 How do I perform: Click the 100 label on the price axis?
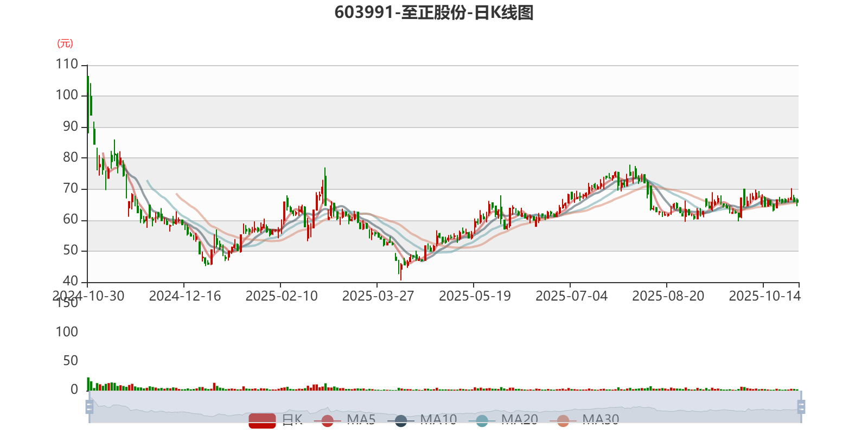coord(67,95)
